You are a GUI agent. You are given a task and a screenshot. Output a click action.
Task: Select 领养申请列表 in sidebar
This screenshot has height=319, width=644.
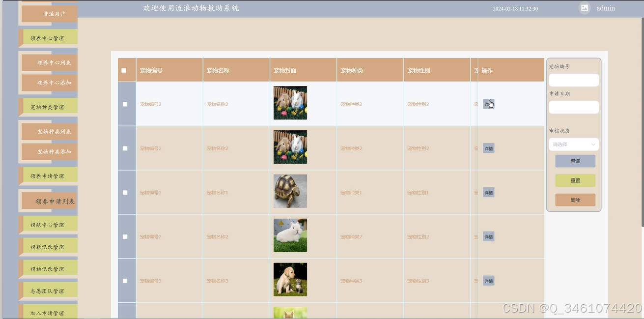50,201
